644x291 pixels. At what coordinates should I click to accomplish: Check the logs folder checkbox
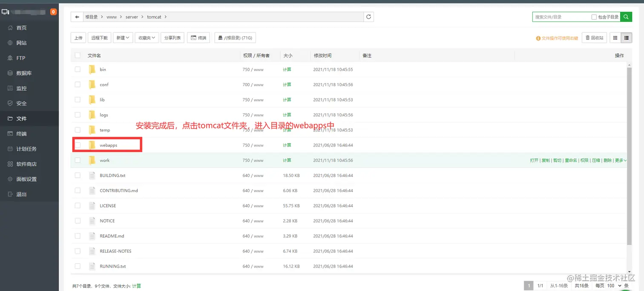(78, 115)
